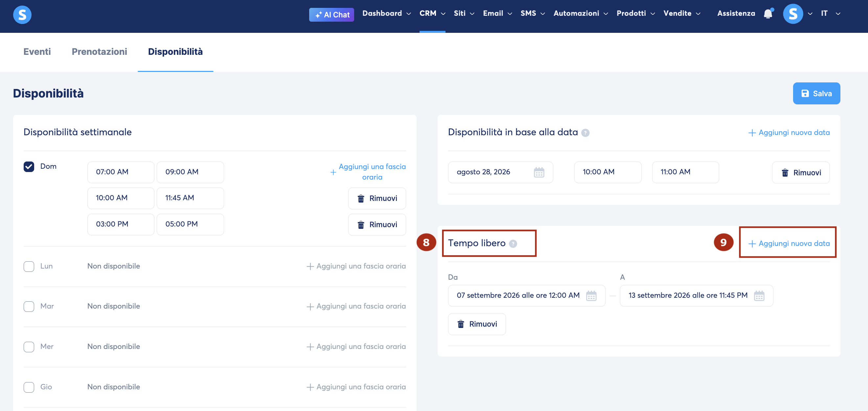The height and width of the screenshot is (411, 868).
Task: Expand the Automazioni menu
Action: point(581,13)
